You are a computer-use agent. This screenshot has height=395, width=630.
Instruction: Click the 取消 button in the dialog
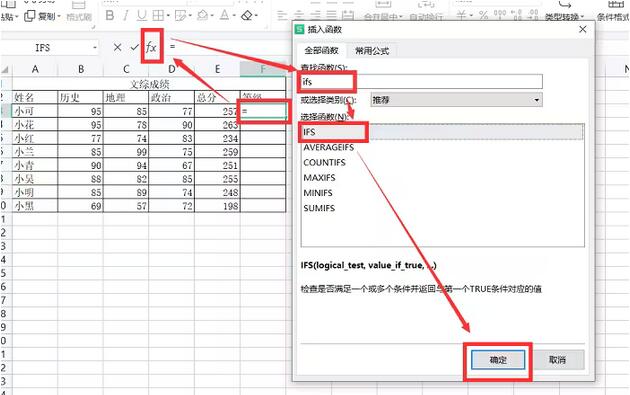pyautogui.click(x=557, y=360)
